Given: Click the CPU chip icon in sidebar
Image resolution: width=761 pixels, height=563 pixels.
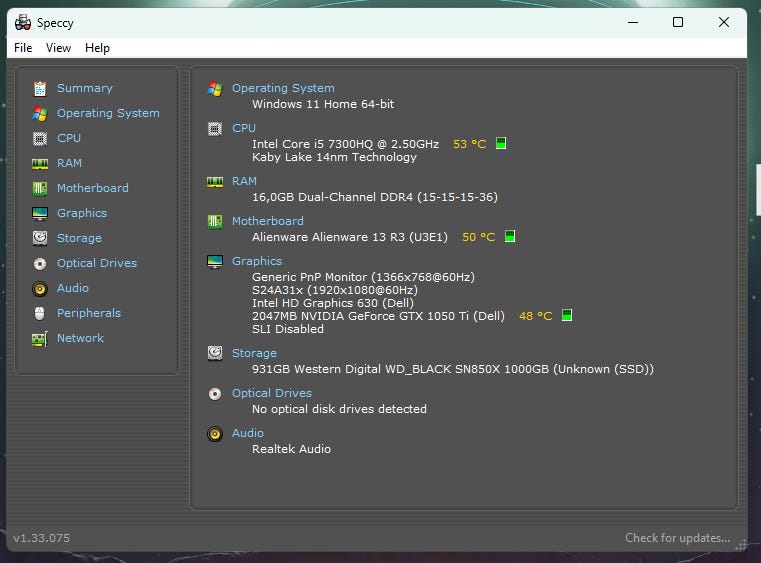Looking at the screenshot, I should [40, 139].
